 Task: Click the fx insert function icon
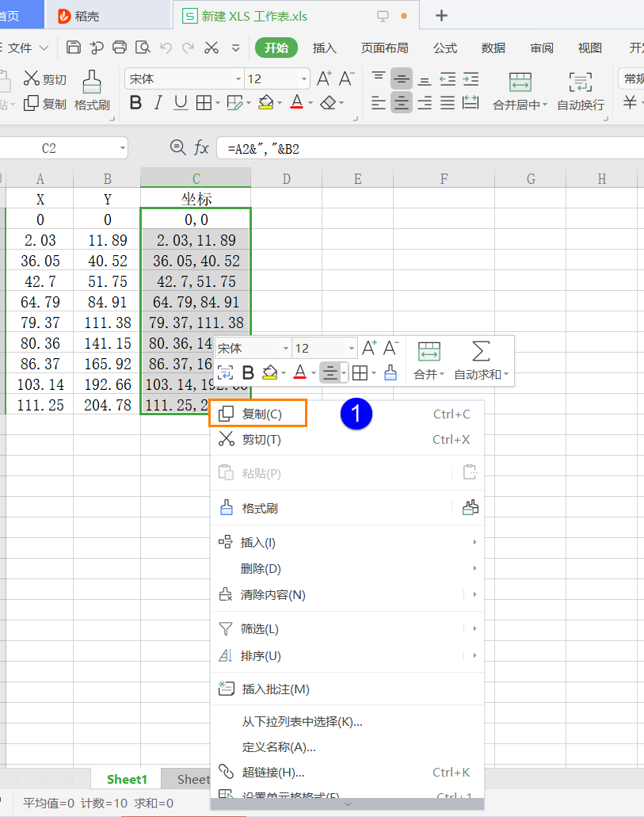click(201, 148)
